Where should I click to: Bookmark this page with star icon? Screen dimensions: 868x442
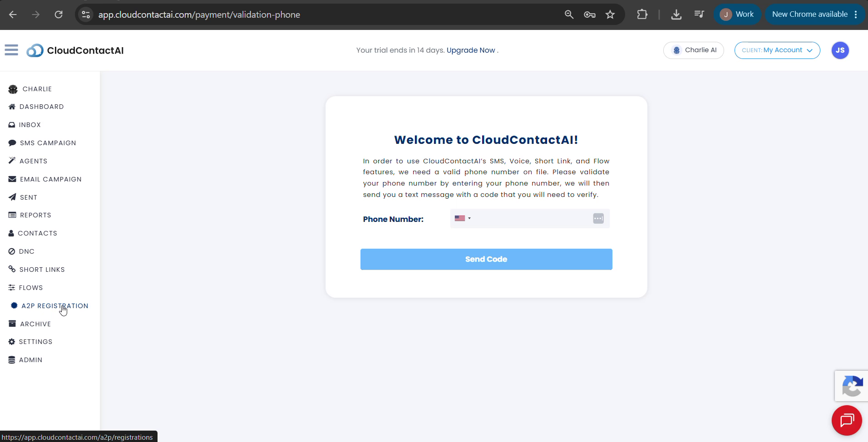(x=610, y=15)
